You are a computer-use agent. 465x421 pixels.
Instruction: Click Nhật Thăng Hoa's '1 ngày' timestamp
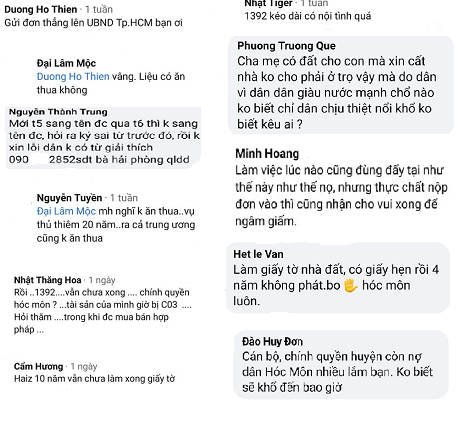tap(102, 280)
